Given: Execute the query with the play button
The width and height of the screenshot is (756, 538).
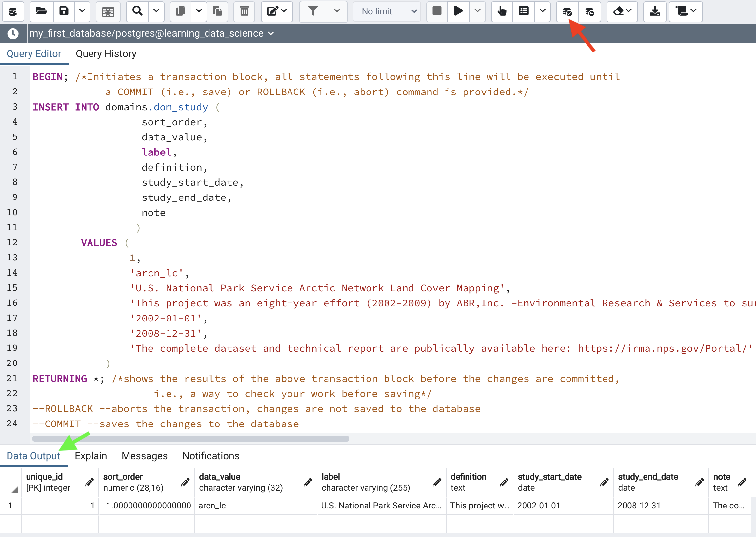Looking at the screenshot, I should [x=458, y=11].
